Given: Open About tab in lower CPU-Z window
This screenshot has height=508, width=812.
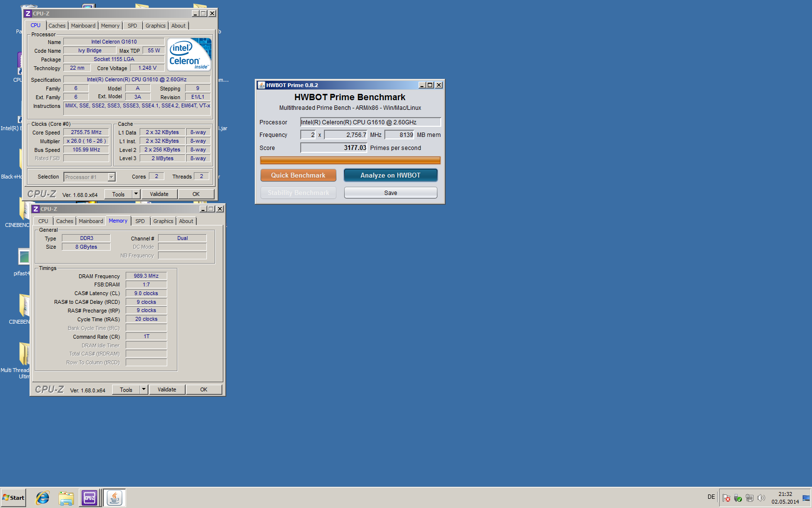Looking at the screenshot, I should tap(186, 221).
